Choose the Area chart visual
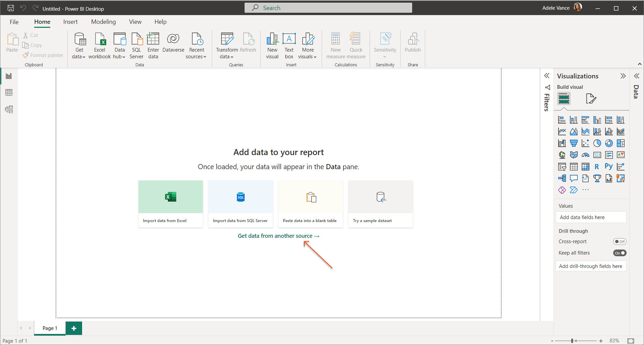Image resolution: width=644 pixels, height=345 pixels. (574, 132)
